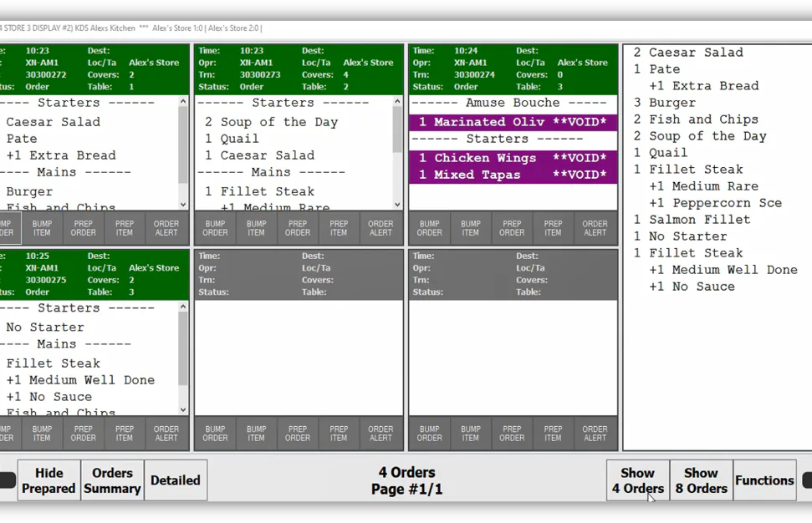Bump item in order 30300272
The height and width of the screenshot is (523, 812).
click(42, 228)
